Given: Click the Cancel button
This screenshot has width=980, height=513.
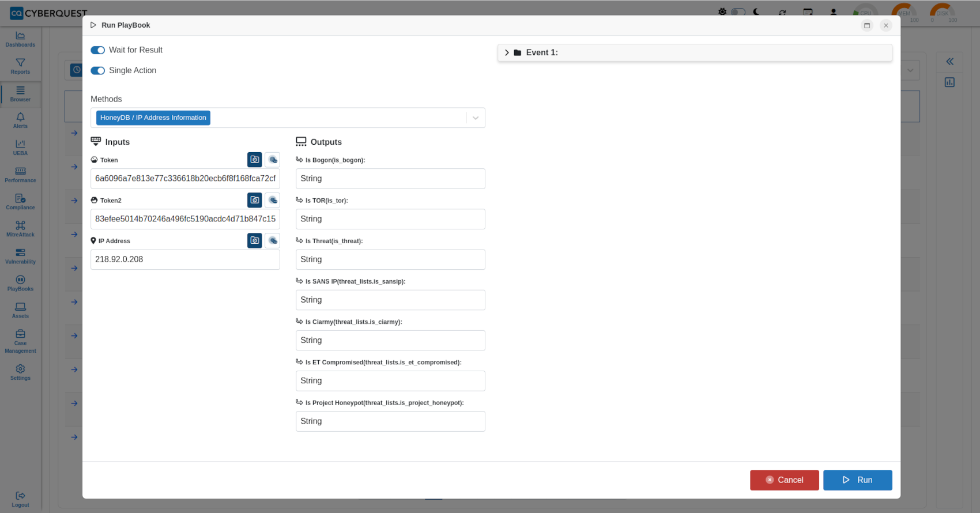Looking at the screenshot, I should click(785, 480).
